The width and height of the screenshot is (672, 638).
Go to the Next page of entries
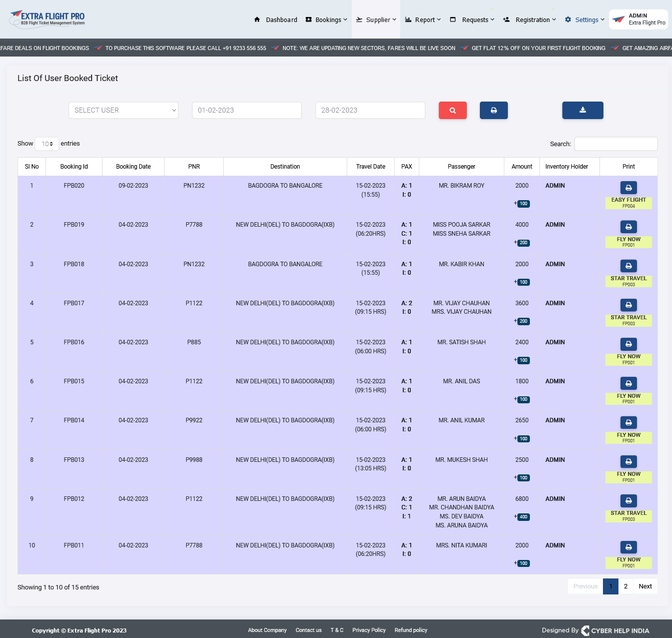tap(645, 586)
